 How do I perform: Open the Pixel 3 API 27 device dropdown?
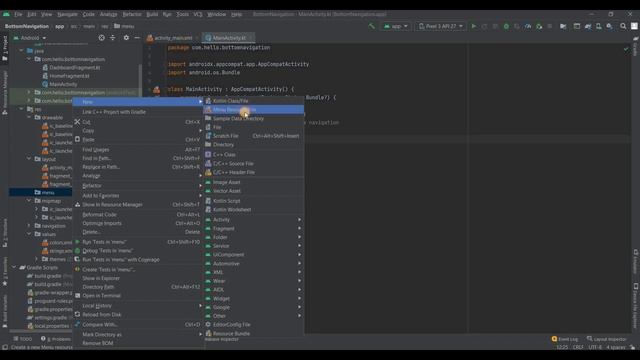441,26
